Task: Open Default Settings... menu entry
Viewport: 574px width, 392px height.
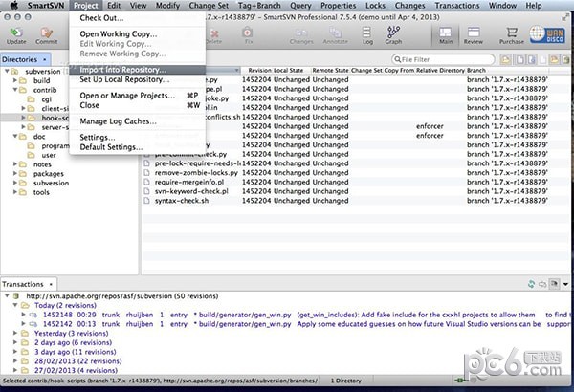Action: 137,147
